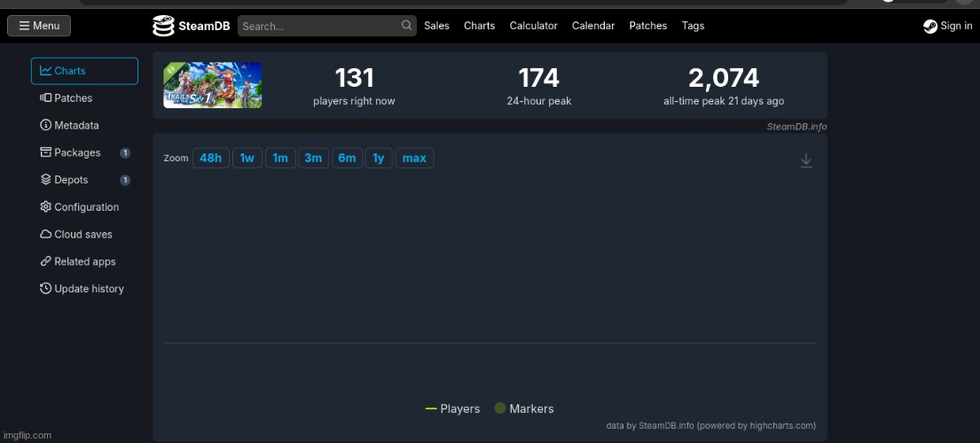Viewport: 980px width, 443px height.
Task: Open the Configuration sidebar item
Action: click(x=84, y=207)
